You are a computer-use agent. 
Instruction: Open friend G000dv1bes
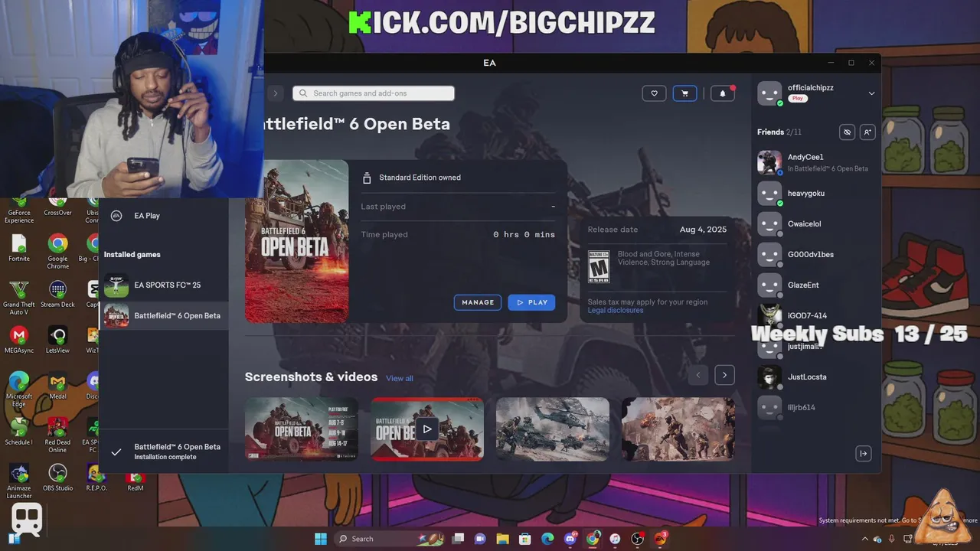(x=815, y=254)
